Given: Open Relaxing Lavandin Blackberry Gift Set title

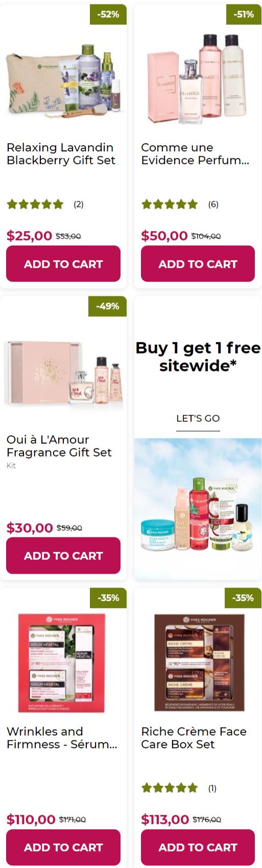Looking at the screenshot, I should (x=61, y=154).
